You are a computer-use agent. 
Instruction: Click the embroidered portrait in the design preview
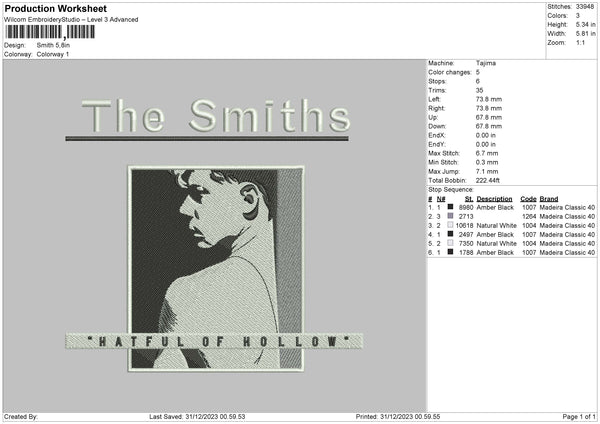[216, 269]
